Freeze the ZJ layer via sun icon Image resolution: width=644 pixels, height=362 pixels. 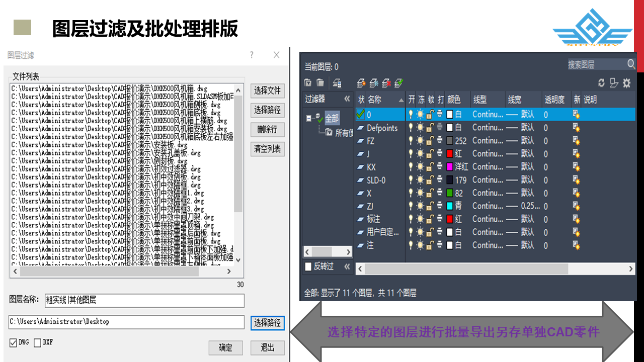click(421, 206)
